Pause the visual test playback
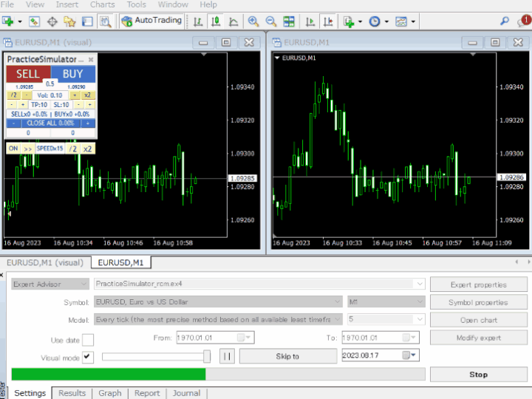 point(227,356)
